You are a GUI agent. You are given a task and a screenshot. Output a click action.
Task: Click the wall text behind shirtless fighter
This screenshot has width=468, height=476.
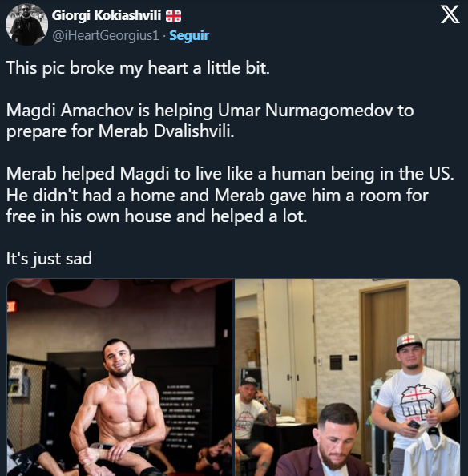pyautogui.click(x=179, y=415)
